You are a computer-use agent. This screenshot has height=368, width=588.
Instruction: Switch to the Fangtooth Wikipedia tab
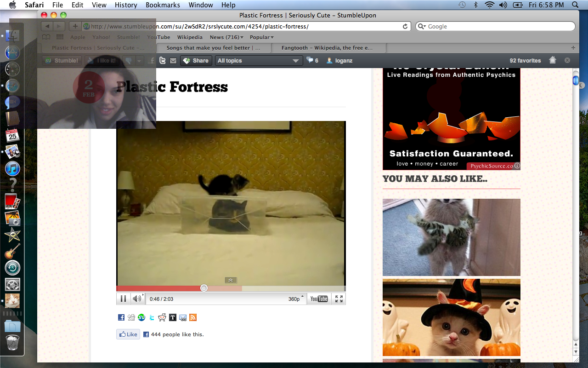(x=327, y=48)
